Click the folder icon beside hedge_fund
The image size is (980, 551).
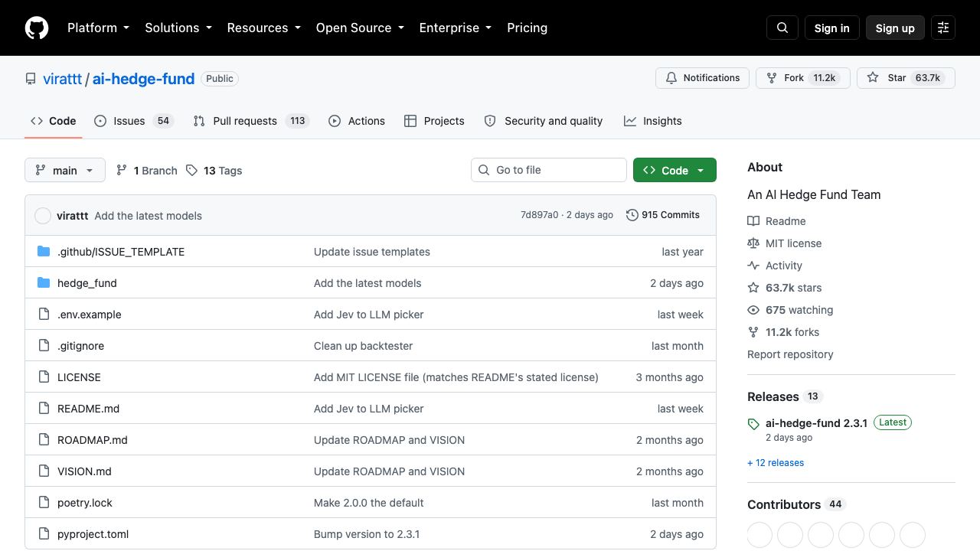click(44, 283)
